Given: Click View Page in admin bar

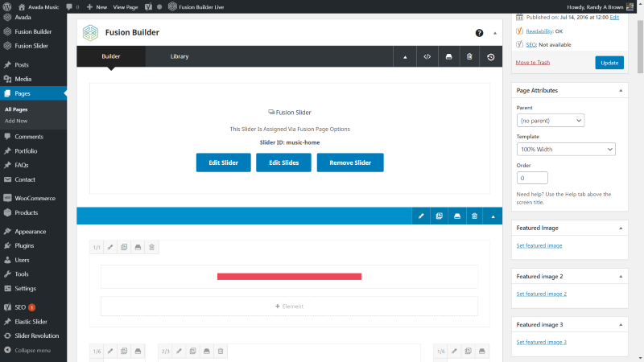Looking at the screenshot, I should click(126, 7).
